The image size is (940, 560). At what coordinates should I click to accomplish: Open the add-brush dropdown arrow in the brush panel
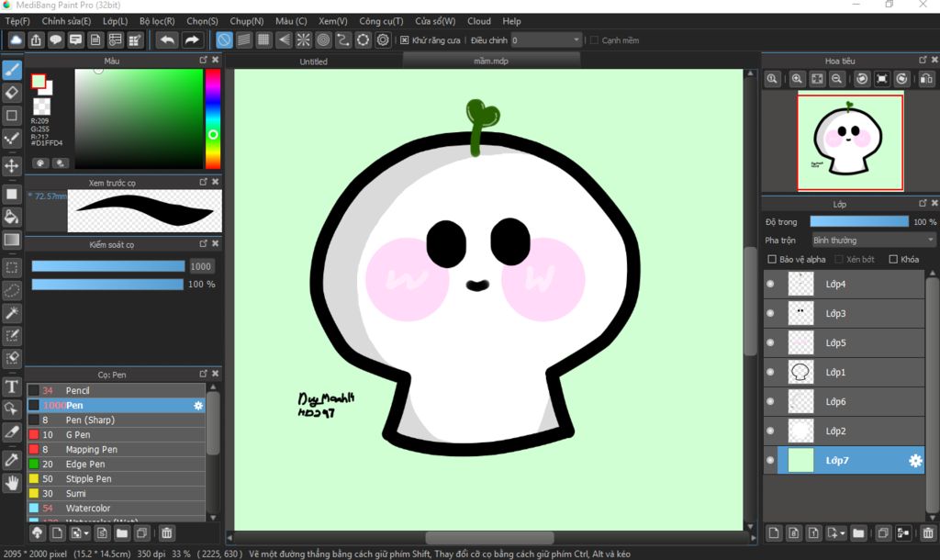(86, 533)
